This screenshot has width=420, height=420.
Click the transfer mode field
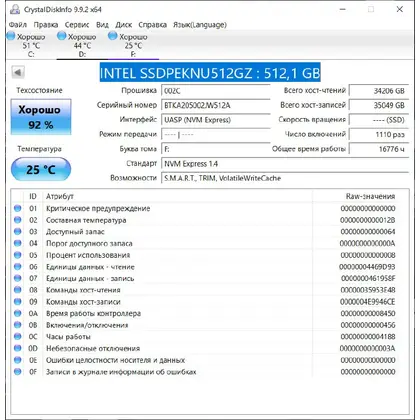pos(215,135)
